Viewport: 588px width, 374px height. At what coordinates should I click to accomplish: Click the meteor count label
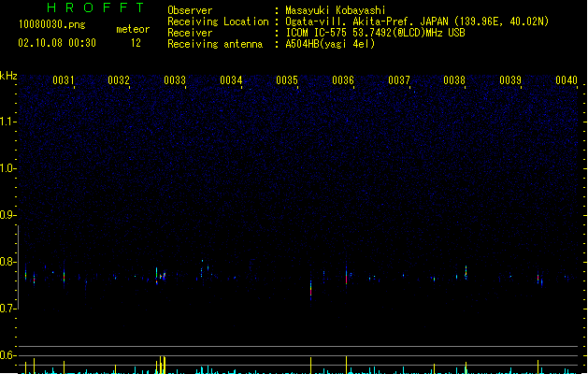point(133,29)
